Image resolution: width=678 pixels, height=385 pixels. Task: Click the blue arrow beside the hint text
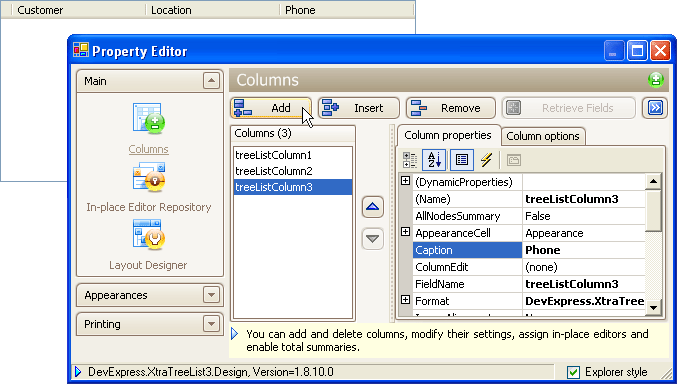pyautogui.click(x=235, y=334)
